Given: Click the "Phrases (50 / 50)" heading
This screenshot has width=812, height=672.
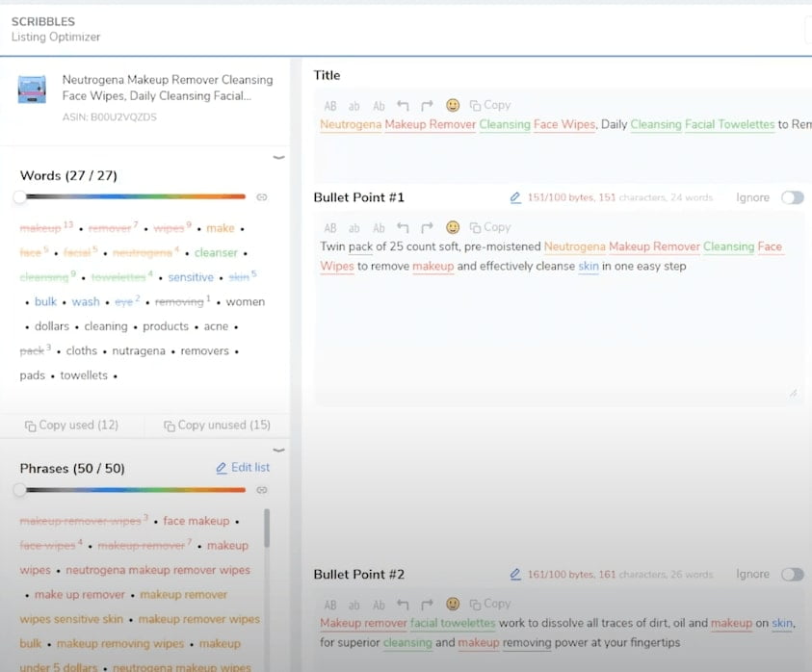Looking at the screenshot, I should pyautogui.click(x=72, y=469).
